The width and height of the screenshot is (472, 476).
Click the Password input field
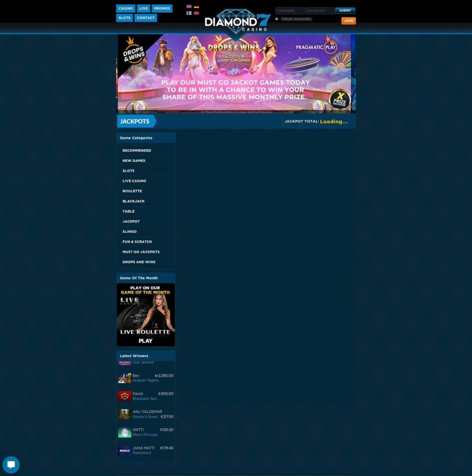tap(319, 11)
